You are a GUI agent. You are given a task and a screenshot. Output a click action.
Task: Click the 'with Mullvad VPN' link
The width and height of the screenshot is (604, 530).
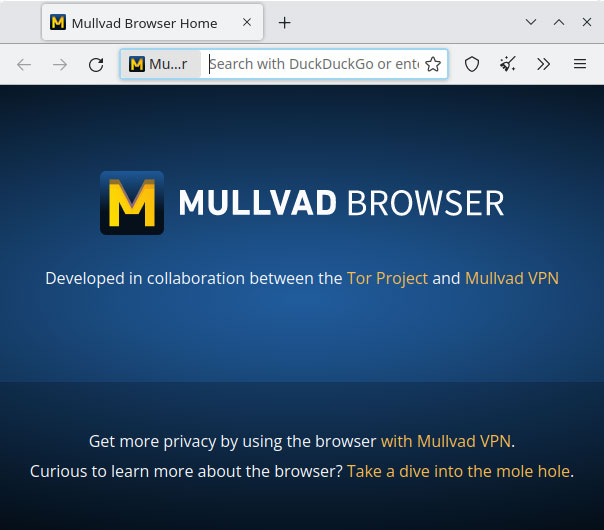445,441
